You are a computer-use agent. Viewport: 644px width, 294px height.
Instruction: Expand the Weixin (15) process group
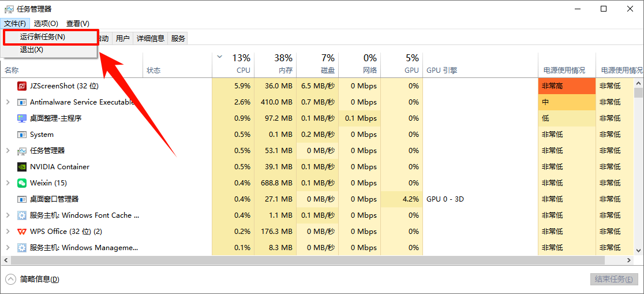click(8, 183)
